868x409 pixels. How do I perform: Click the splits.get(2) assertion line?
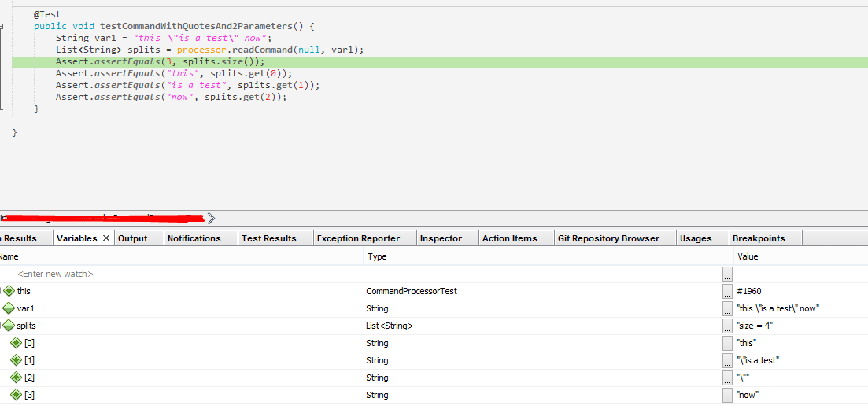[x=172, y=98]
